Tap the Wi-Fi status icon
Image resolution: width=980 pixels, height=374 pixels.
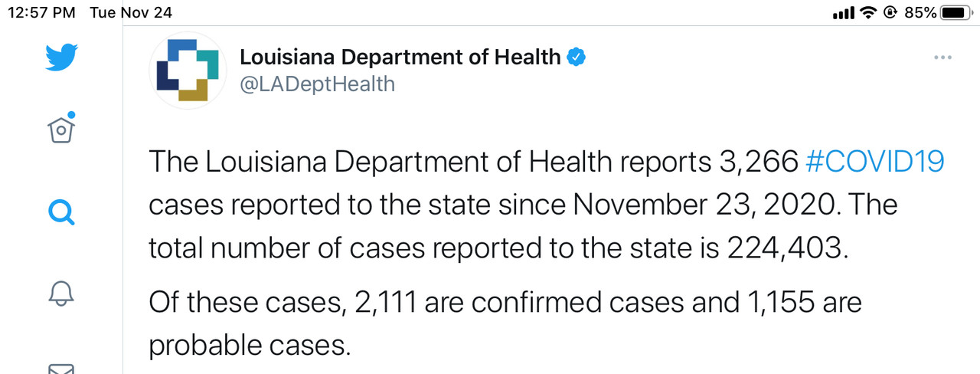click(x=867, y=12)
